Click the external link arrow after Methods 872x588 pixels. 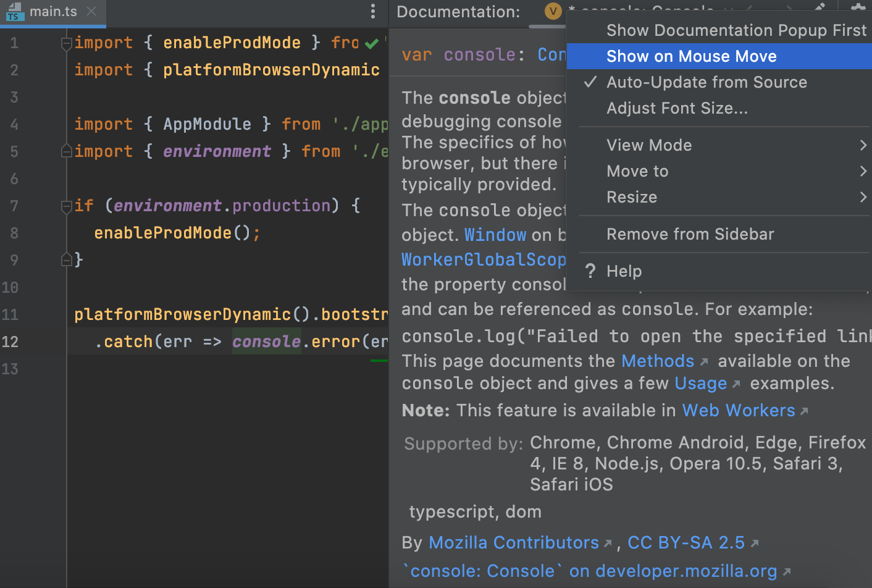[704, 362]
